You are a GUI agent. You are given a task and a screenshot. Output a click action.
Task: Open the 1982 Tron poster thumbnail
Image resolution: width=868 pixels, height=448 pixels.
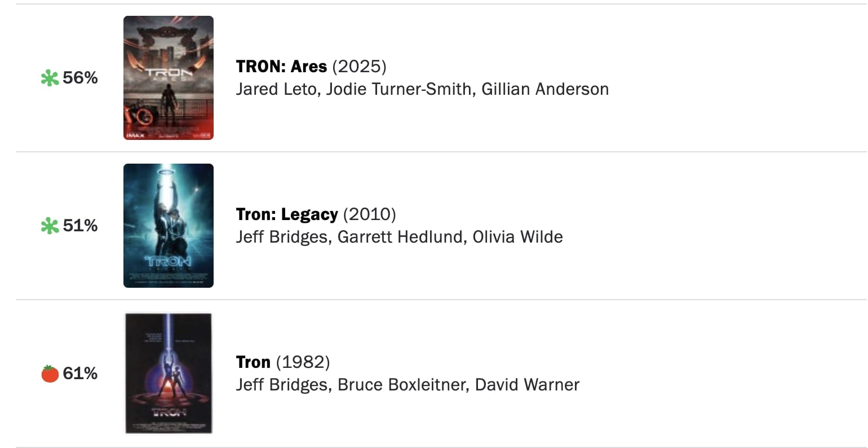pos(169,374)
